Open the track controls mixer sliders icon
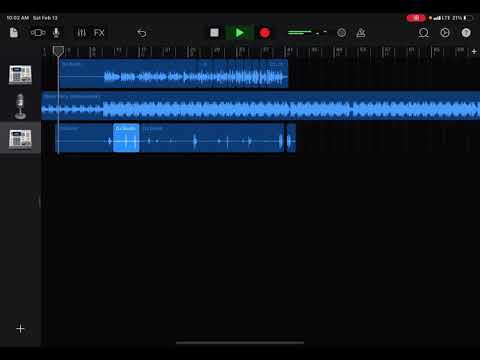 [x=81, y=33]
